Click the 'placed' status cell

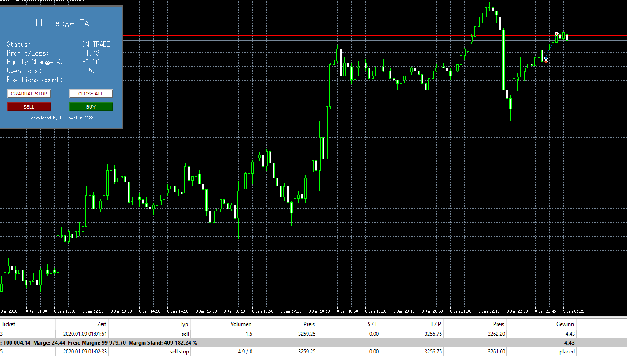click(x=567, y=352)
